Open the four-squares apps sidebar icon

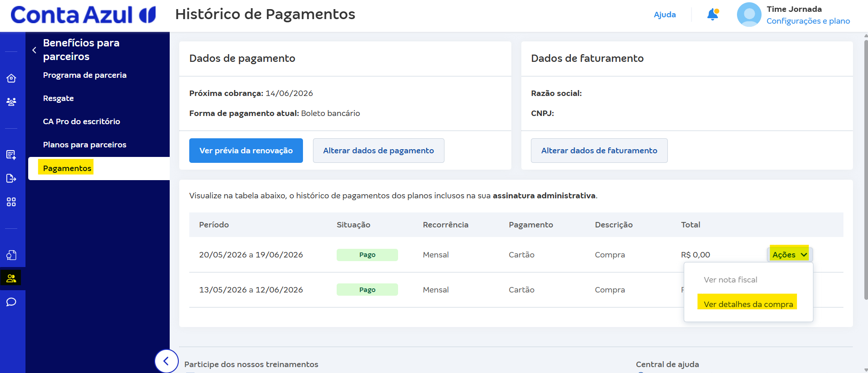point(11,202)
